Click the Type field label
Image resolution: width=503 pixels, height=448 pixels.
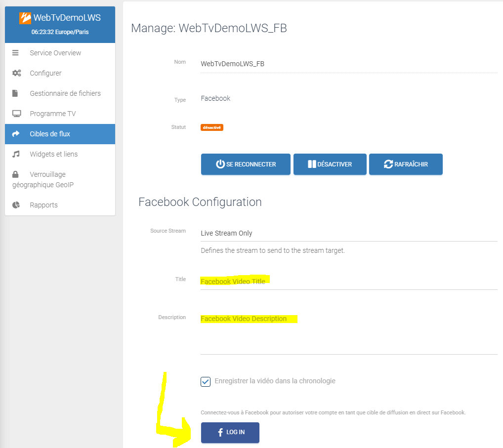coord(180,100)
